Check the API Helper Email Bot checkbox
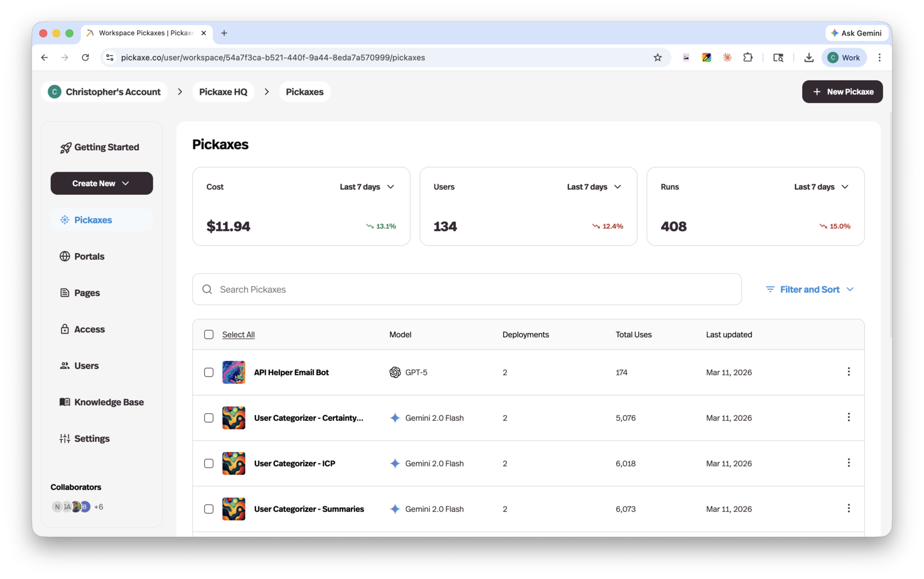 [x=208, y=372]
